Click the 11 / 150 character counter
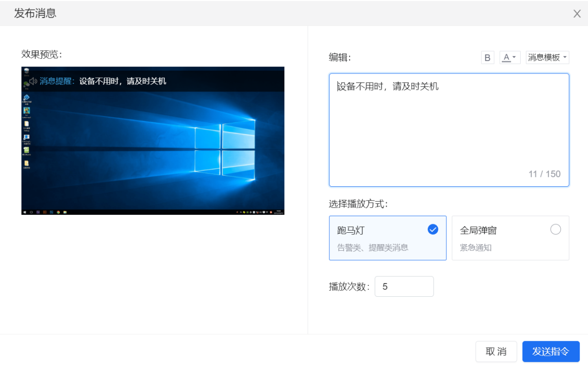This screenshot has height=366, width=588. pos(544,174)
